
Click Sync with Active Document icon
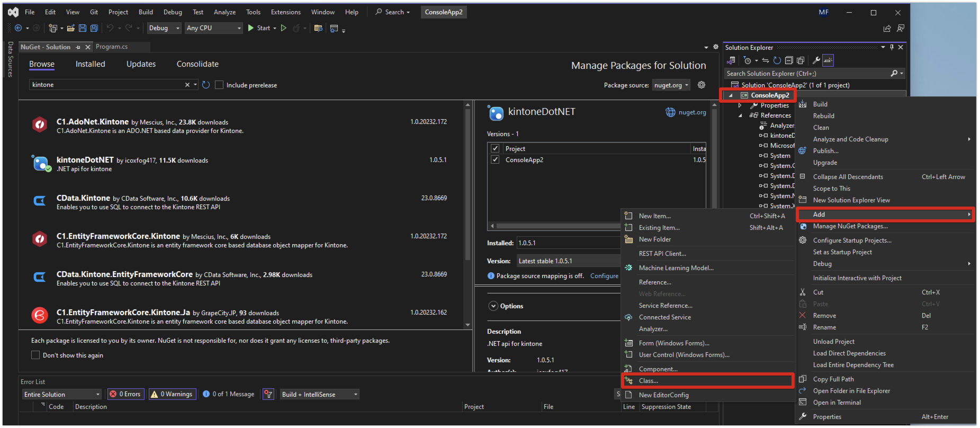click(x=766, y=60)
